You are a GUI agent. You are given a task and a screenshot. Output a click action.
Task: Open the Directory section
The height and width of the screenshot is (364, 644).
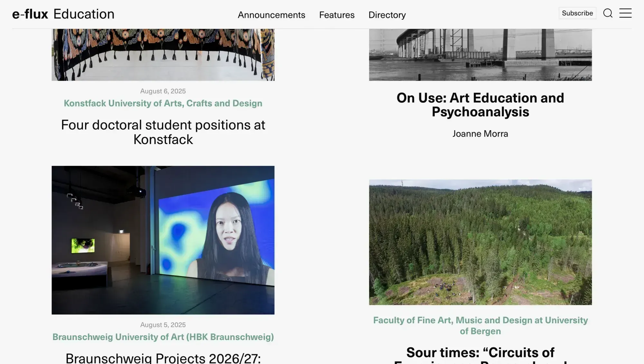point(387,15)
